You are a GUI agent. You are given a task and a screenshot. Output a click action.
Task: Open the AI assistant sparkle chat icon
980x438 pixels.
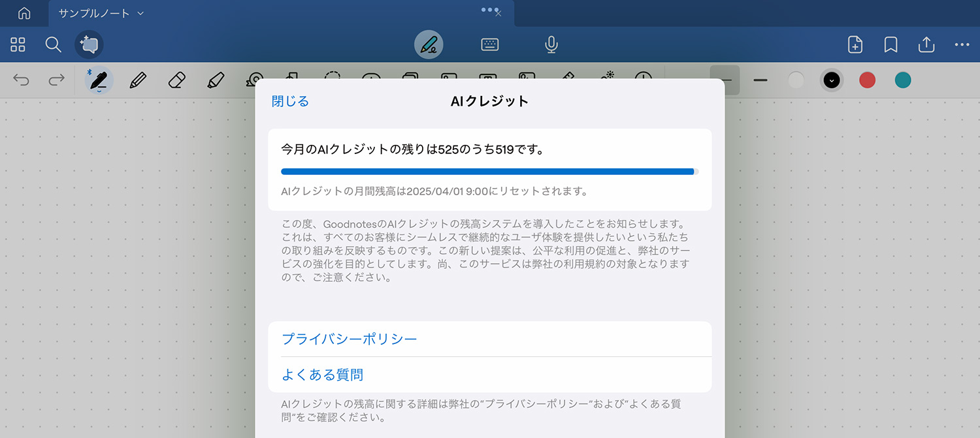click(x=89, y=44)
